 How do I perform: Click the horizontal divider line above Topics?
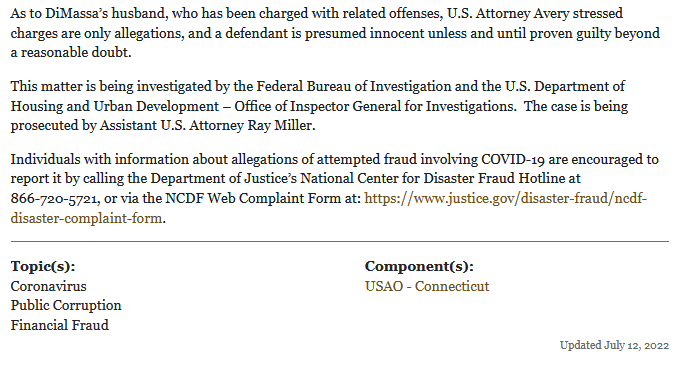coord(340,241)
